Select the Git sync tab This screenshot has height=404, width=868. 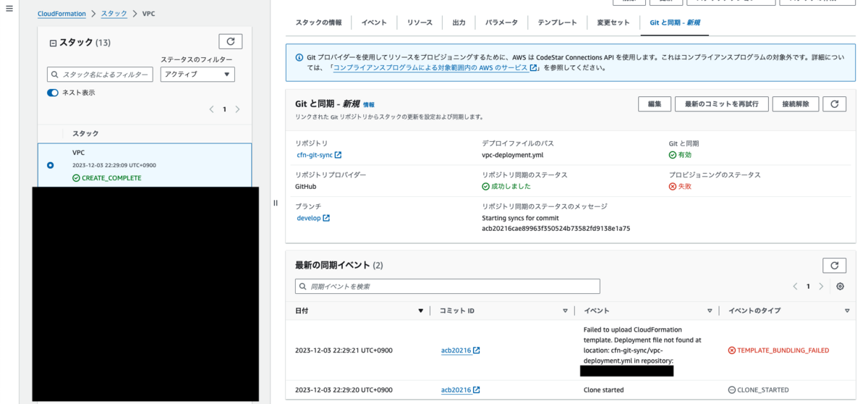click(x=675, y=22)
